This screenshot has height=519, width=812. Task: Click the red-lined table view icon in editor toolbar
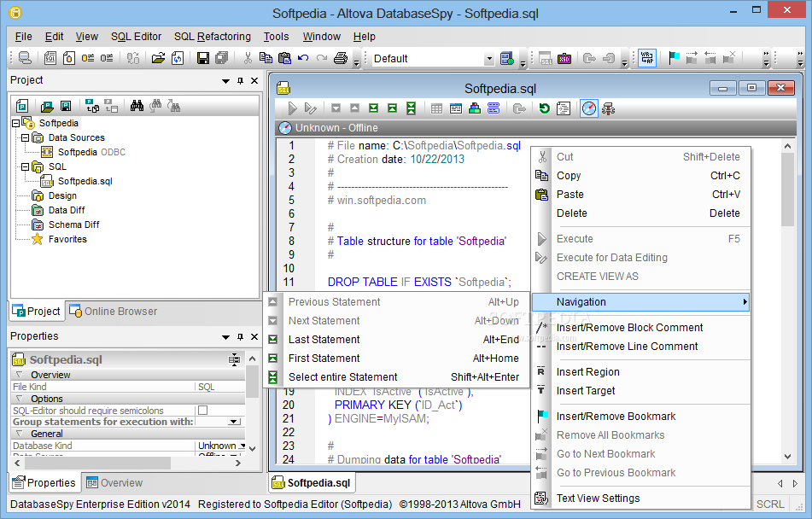(x=456, y=108)
